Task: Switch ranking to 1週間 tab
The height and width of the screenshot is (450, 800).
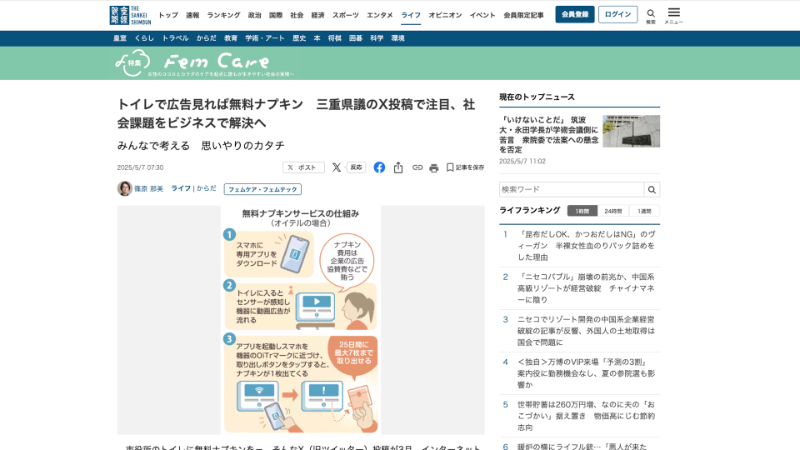Action: [644, 211]
